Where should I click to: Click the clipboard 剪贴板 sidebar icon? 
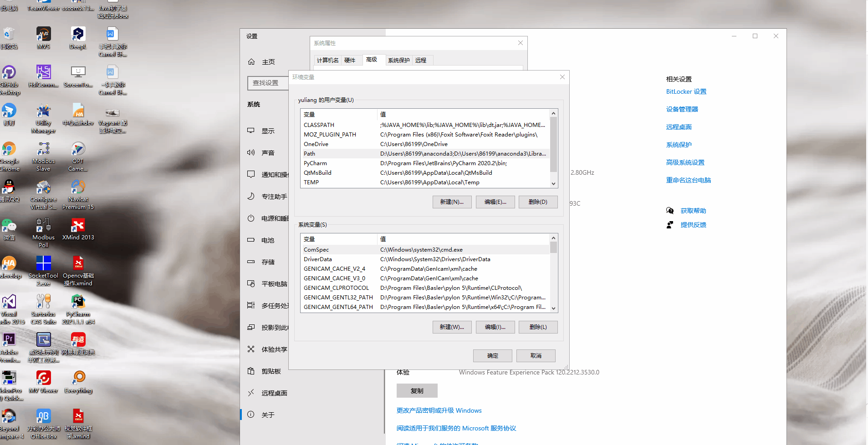(251, 371)
